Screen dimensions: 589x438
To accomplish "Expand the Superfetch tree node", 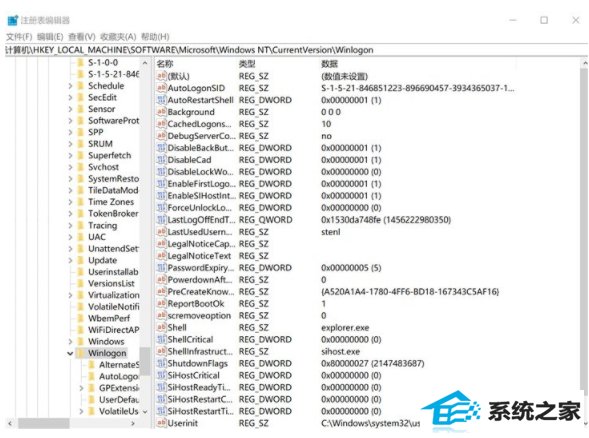I will pos(70,156).
